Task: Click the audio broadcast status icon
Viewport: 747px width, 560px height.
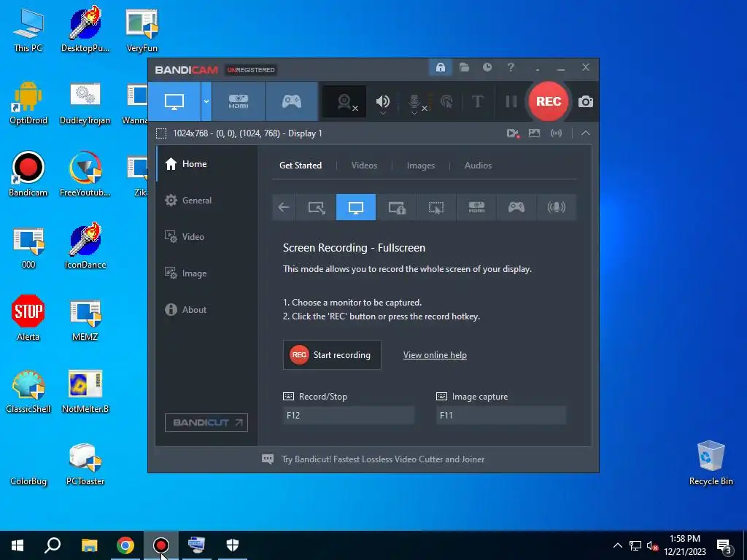Action: (x=556, y=133)
